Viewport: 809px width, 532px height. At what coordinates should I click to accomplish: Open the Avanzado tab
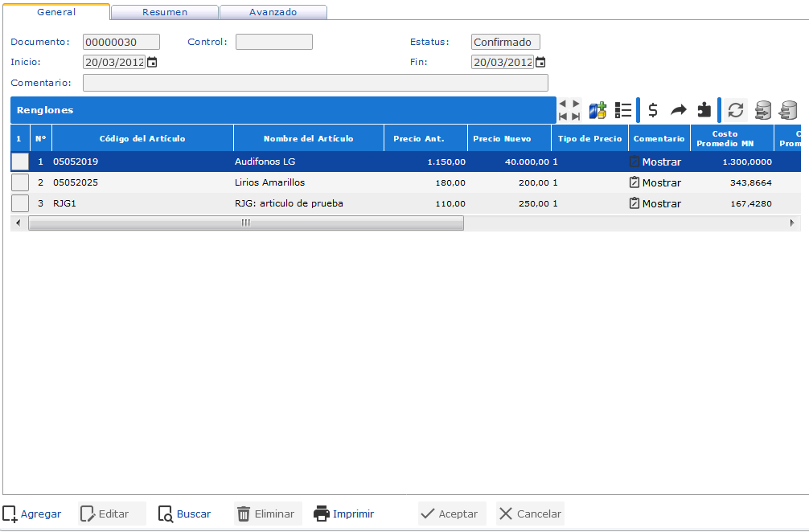(273, 12)
